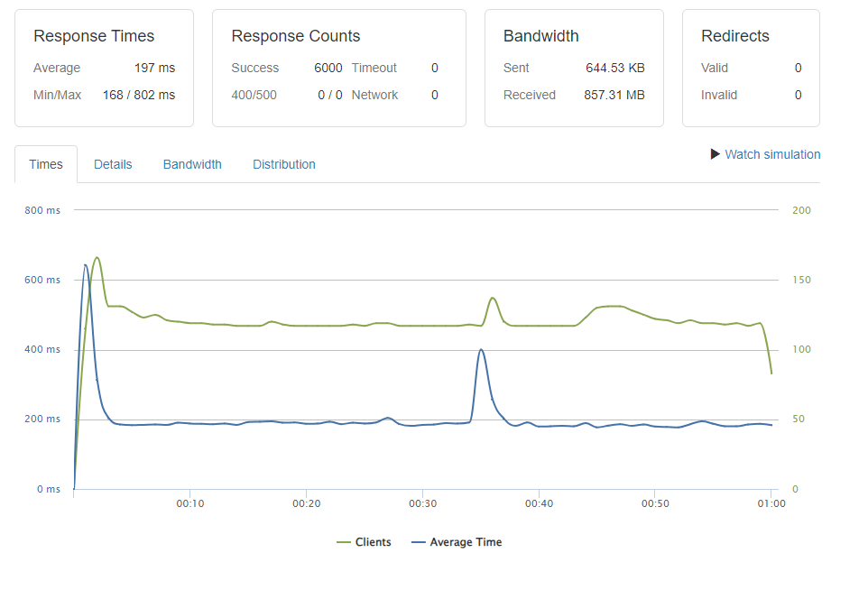The width and height of the screenshot is (868, 590).
Task: Toggle the Average Time series legend label
Action: tap(466, 542)
